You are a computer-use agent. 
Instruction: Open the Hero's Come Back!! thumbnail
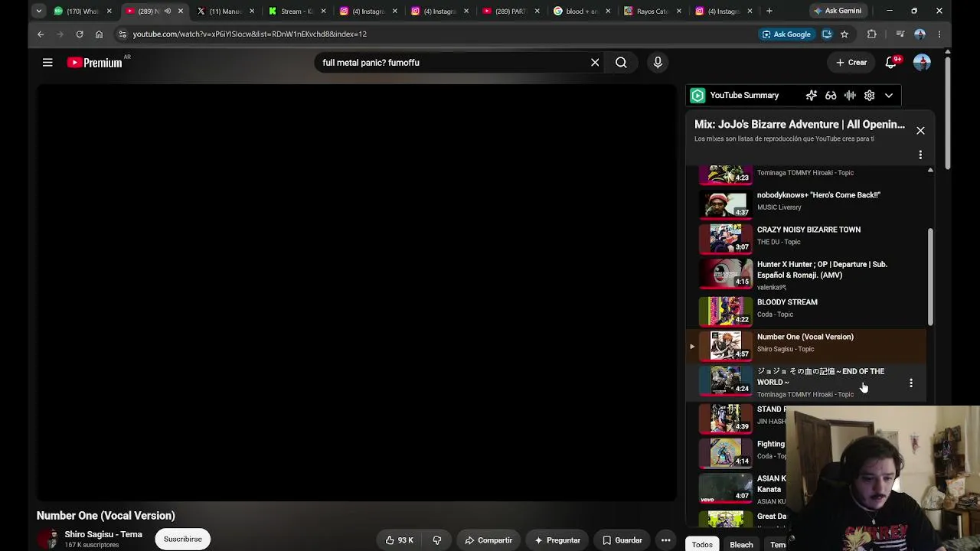726,204
